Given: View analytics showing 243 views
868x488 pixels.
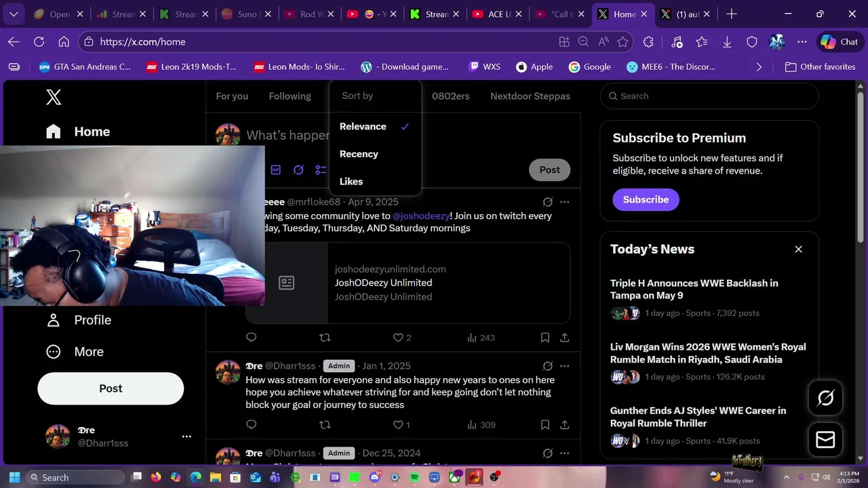Looking at the screenshot, I should click(x=481, y=338).
